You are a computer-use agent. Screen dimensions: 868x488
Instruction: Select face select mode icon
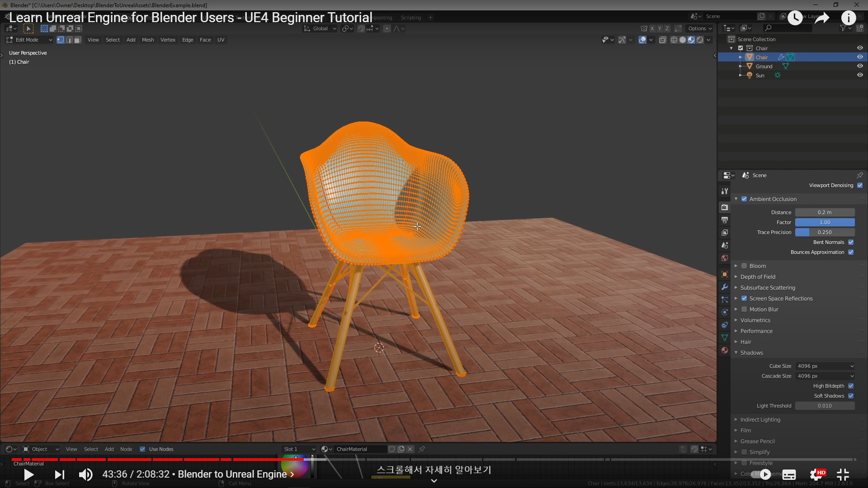point(78,40)
